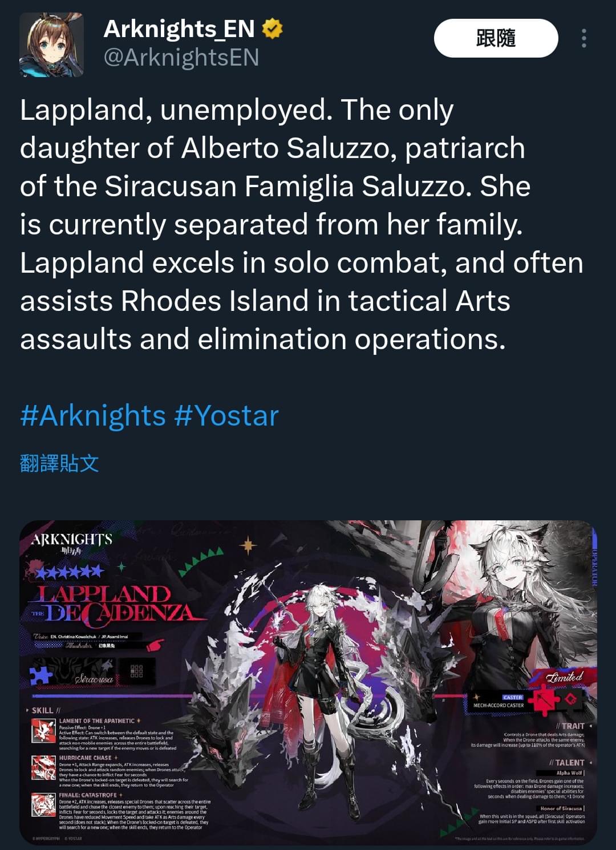Tap the red Limited tag in the image
The image size is (616, 850).
[x=565, y=677]
